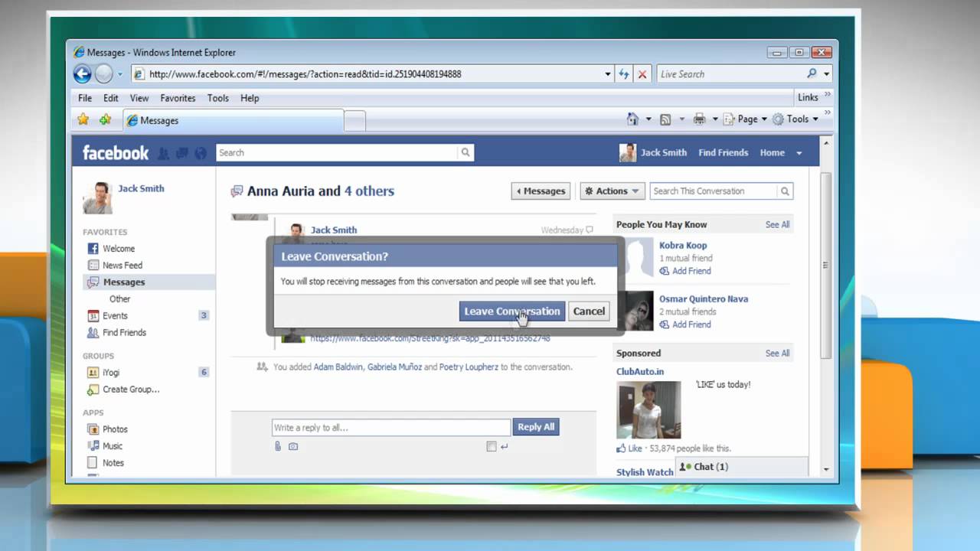The height and width of the screenshot is (551, 980).
Task: Open the IE Tools toolbar dropdown
Action: pos(795,119)
